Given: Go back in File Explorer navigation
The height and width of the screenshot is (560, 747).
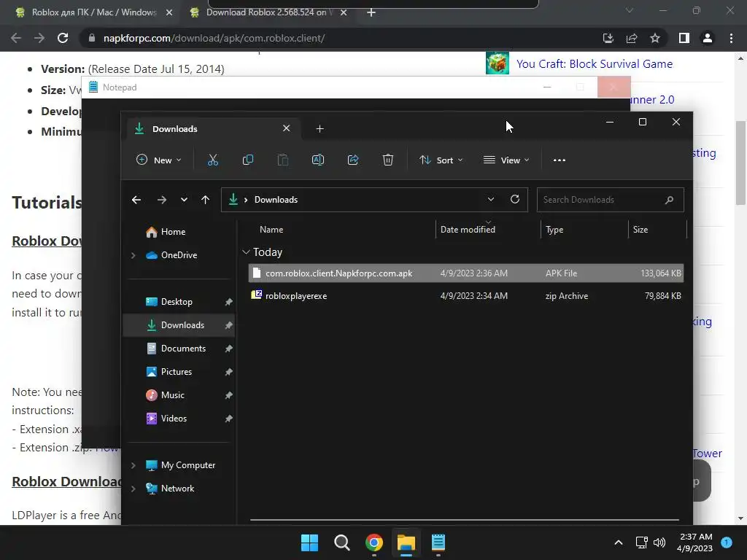Looking at the screenshot, I should 136,200.
